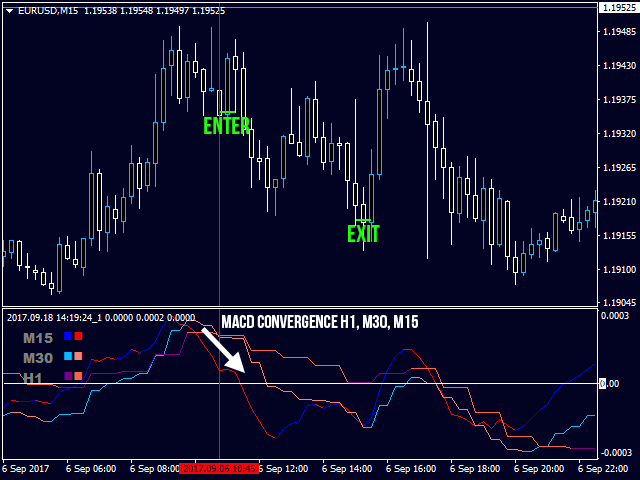The width and height of the screenshot is (640, 480).
Task: Expand the chart dropdown triangle beside EURUSD,M15
Action: 8,10
